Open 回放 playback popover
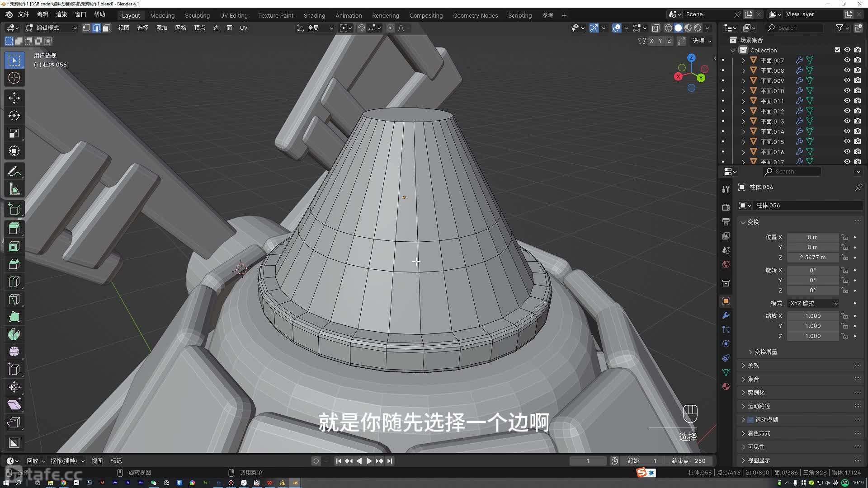The image size is (868, 488). point(36,461)
